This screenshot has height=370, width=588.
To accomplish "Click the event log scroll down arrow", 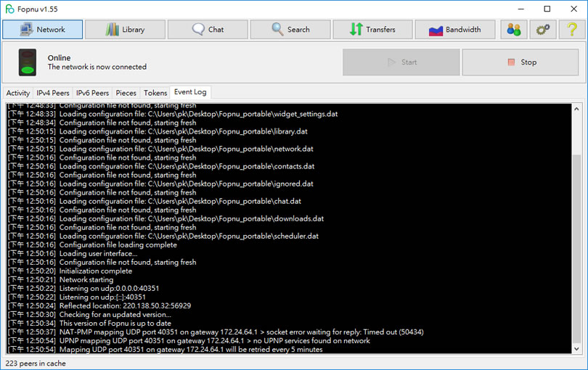I will pyautogui.click(x=576, y=349).
